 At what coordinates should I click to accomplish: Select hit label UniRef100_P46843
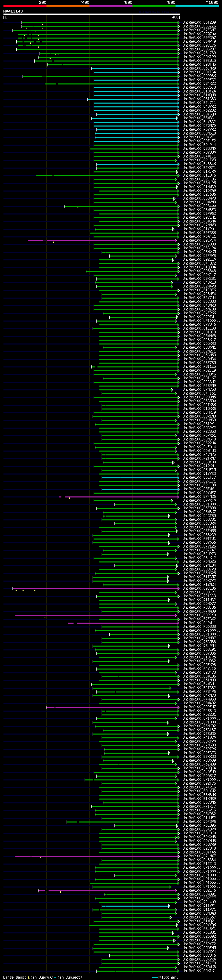pos(199,711)
